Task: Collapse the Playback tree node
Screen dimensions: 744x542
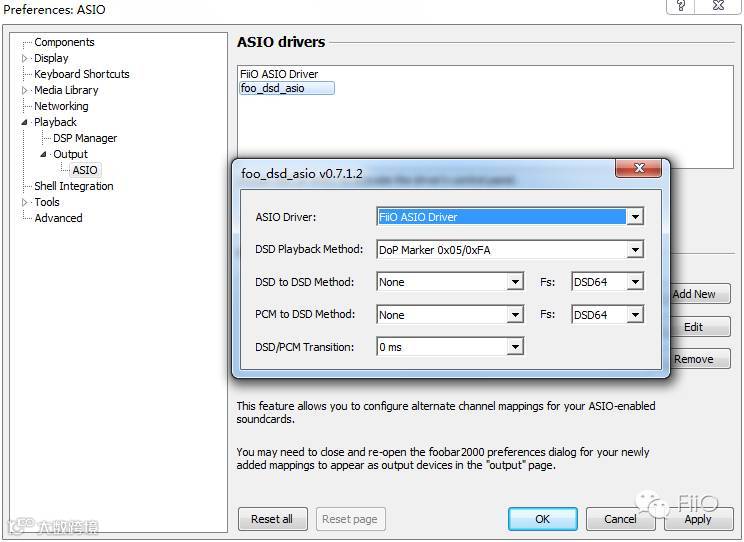Action: (x=25, y=122)
